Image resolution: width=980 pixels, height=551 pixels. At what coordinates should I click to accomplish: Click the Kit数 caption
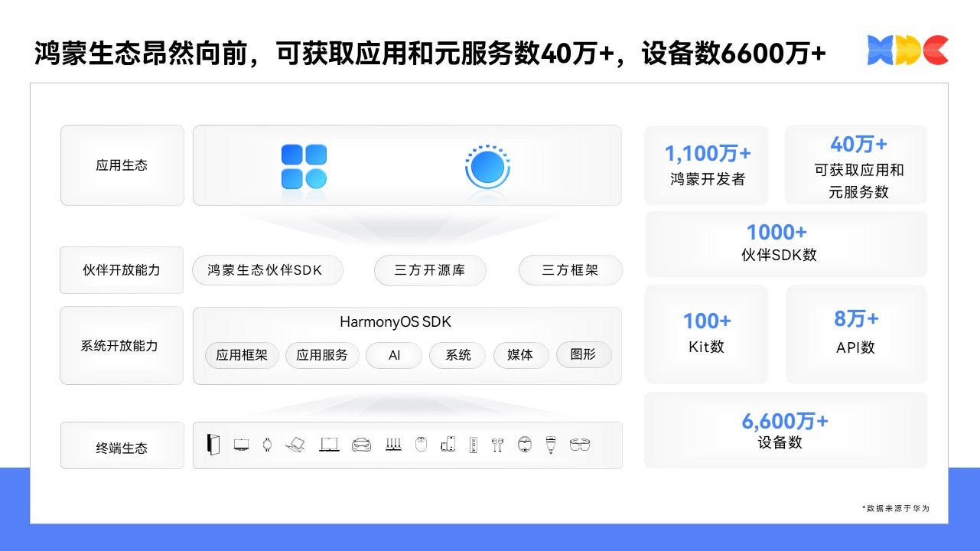pyautogui.click(x=706, y=347)
